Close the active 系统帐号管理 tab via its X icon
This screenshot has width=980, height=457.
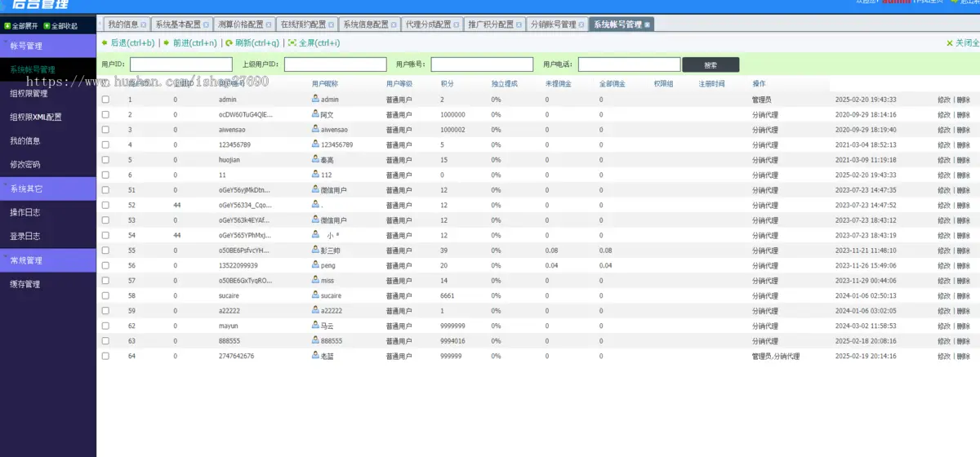[x=648, y=24]
